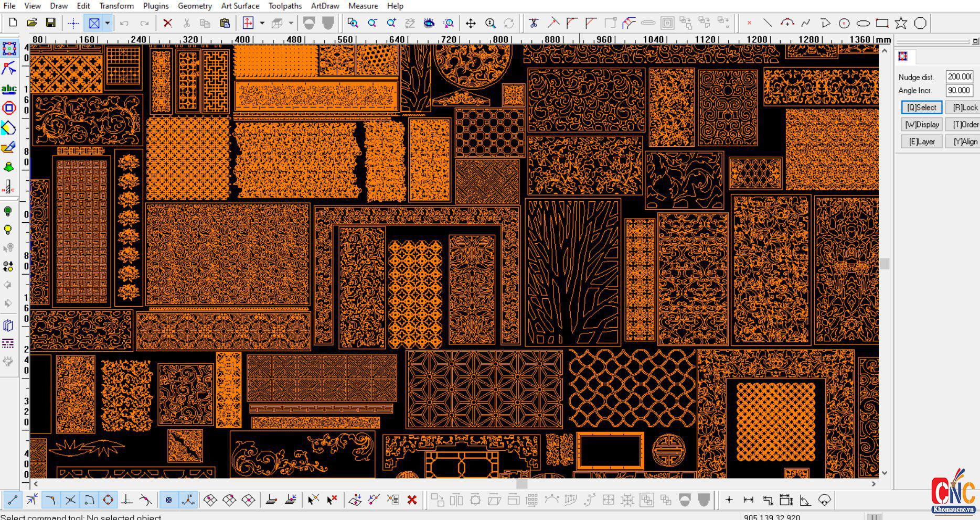Toggle intersection snap in bottom toolbar
This screenshot has height=520, width=980.
70,500
